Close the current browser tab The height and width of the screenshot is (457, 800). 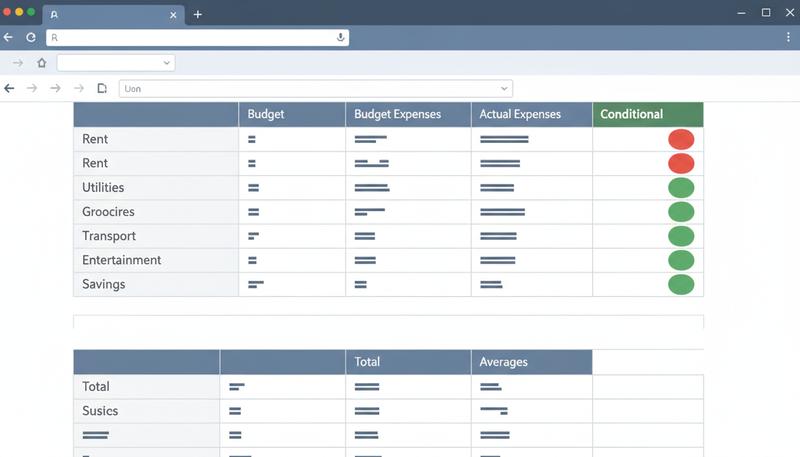tap(173, 15)
